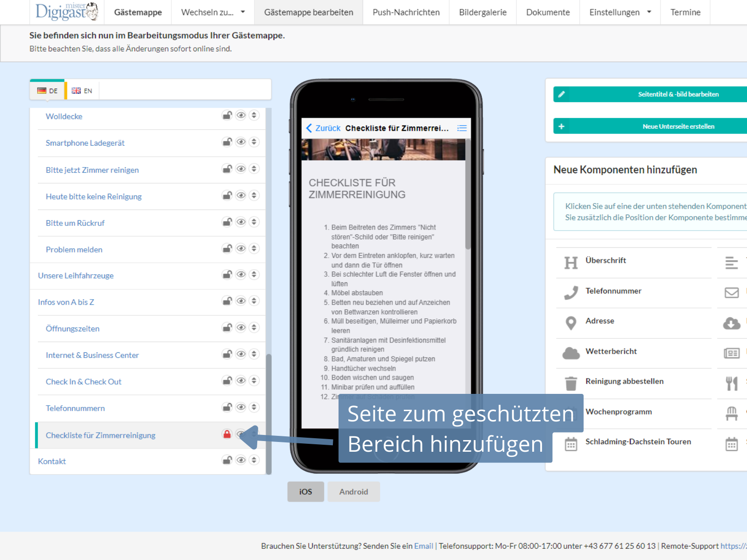The height and width of the screenshot is (560, 747).
Task: Click the red lock on Checkliste für Zimmerreinigung
Action: coord(227,434)
